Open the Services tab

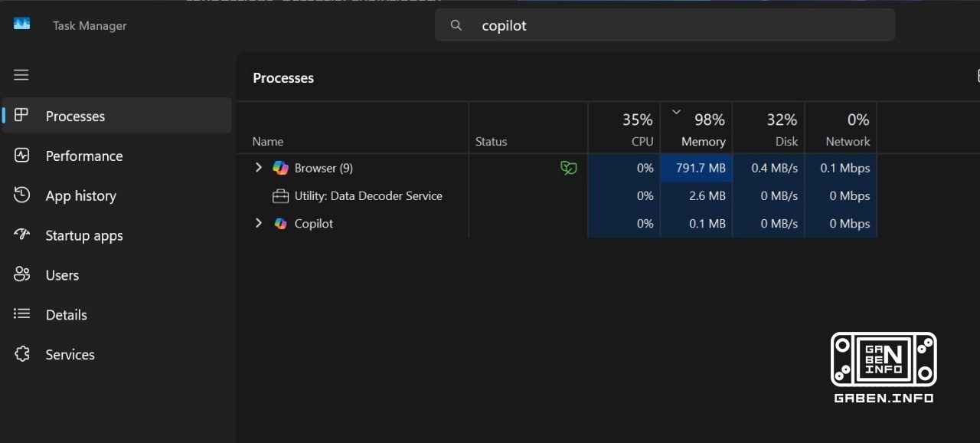(117, 355)
